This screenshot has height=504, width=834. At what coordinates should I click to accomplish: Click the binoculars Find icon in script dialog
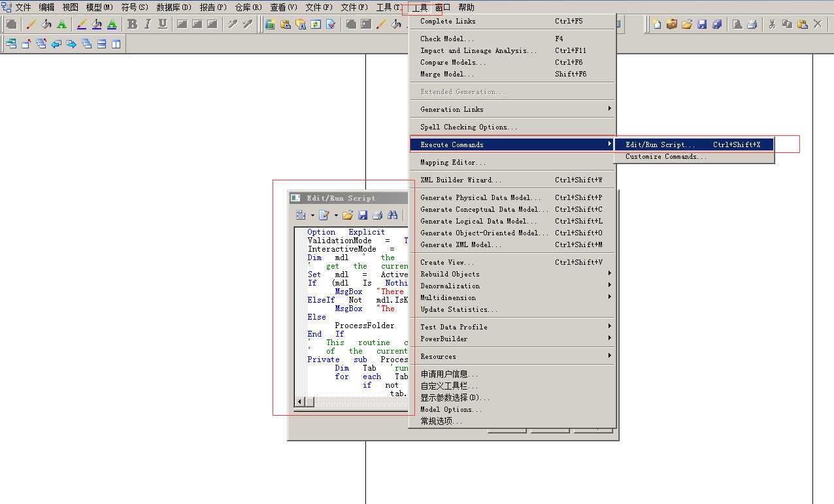coord(392,214)
